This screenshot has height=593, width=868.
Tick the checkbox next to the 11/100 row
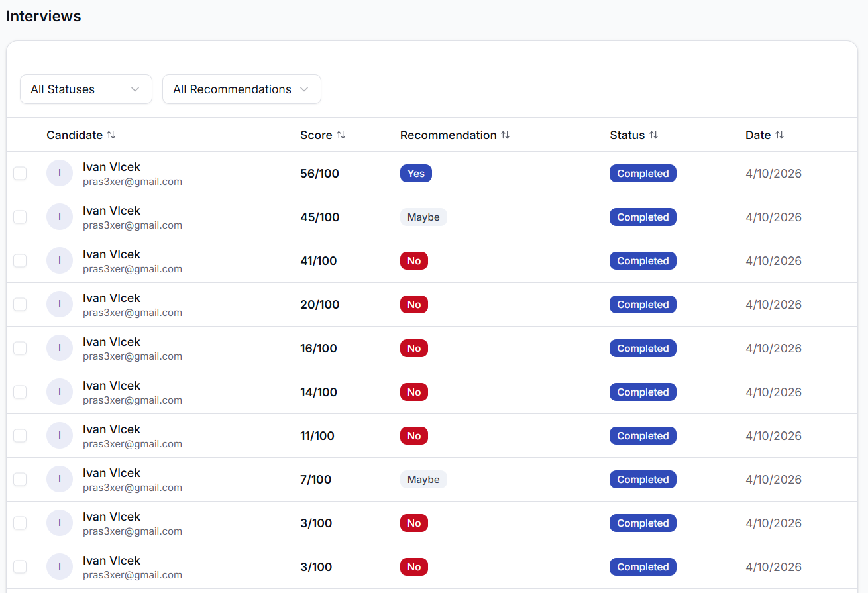pyautogui.click(x=20, y=435)
